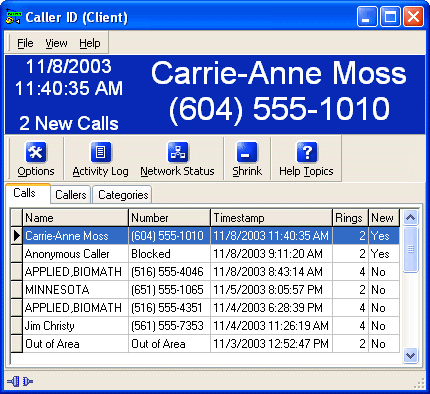
Task: Sort by the Name column header
Action: [75, 218]
